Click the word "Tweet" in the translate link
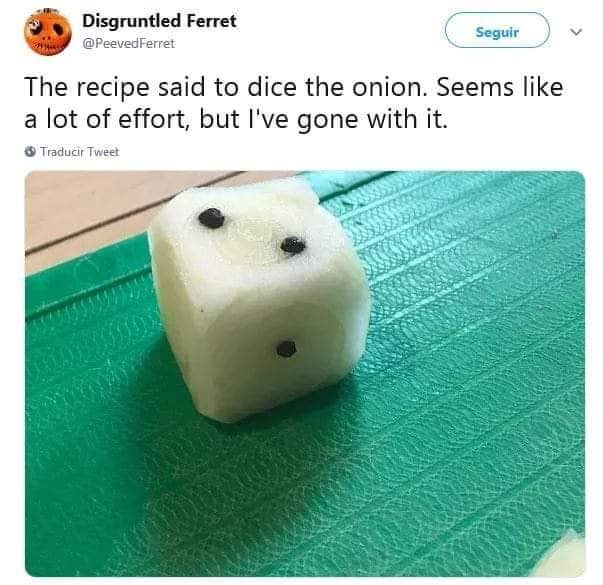603x585 pixels. (103, 152)
